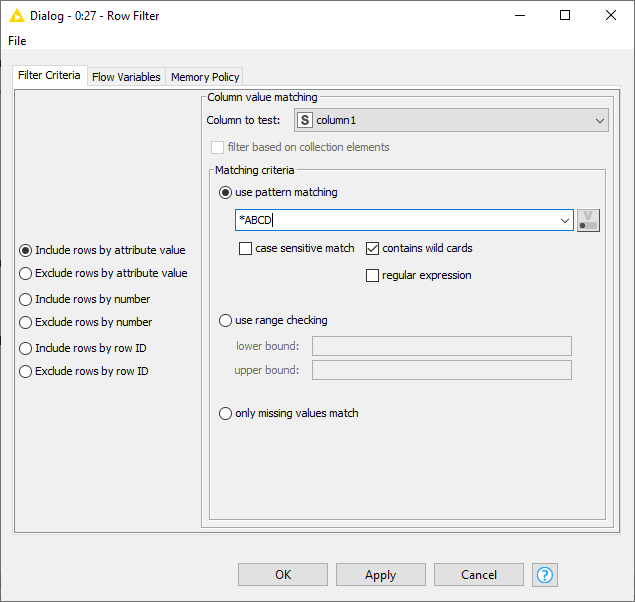Open the help question mark button

[545, 574]
